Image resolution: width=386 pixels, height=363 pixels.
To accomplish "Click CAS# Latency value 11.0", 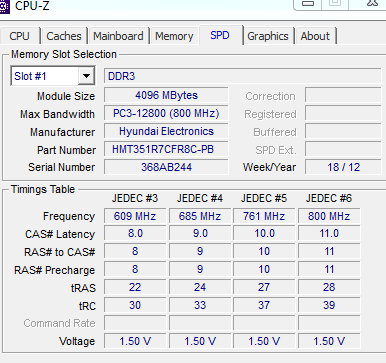I will [329, 233].
